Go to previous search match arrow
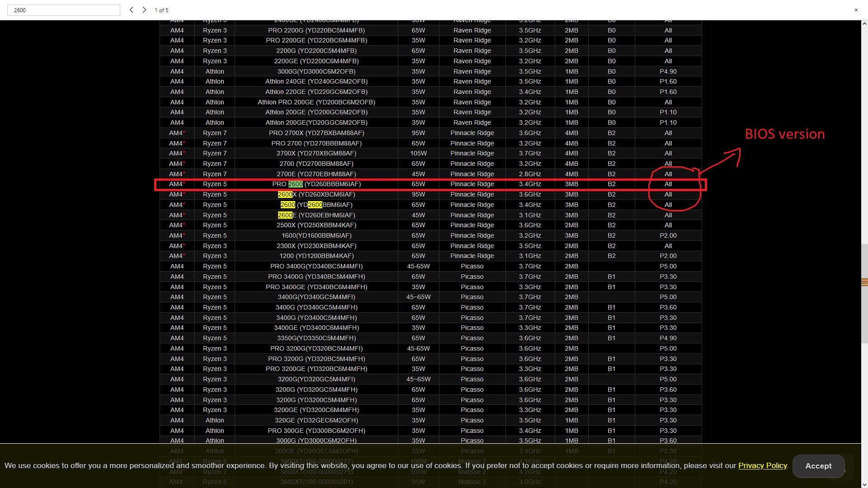This screenshot has width=868, height=488. click(131, 10)
